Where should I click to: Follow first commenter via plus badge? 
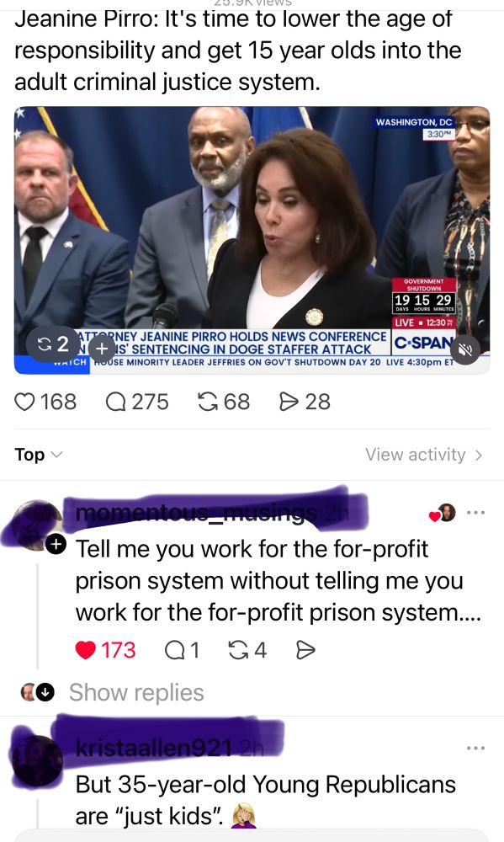tap(56, 544)
